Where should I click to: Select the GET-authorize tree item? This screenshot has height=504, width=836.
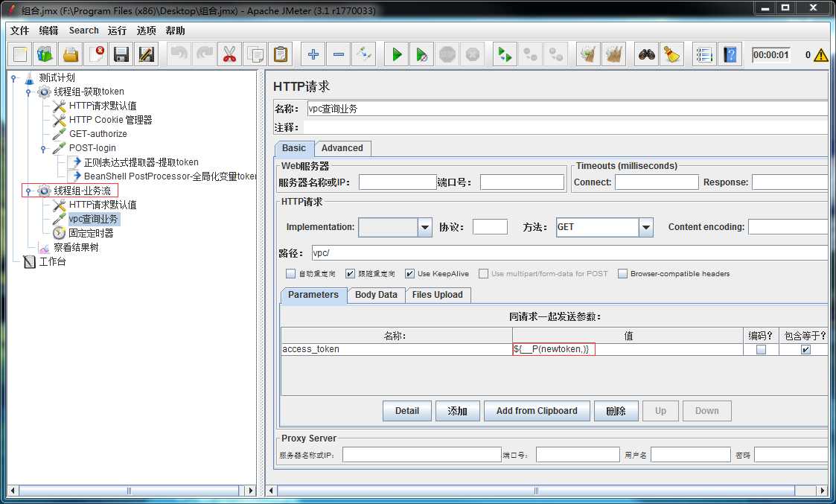[98, 134]
